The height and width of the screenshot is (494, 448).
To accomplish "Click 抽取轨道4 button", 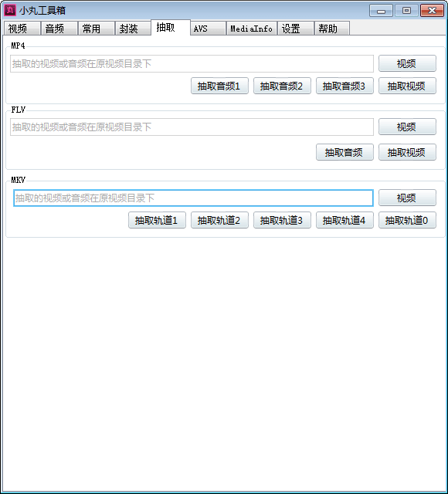I will tap(344, 220).
